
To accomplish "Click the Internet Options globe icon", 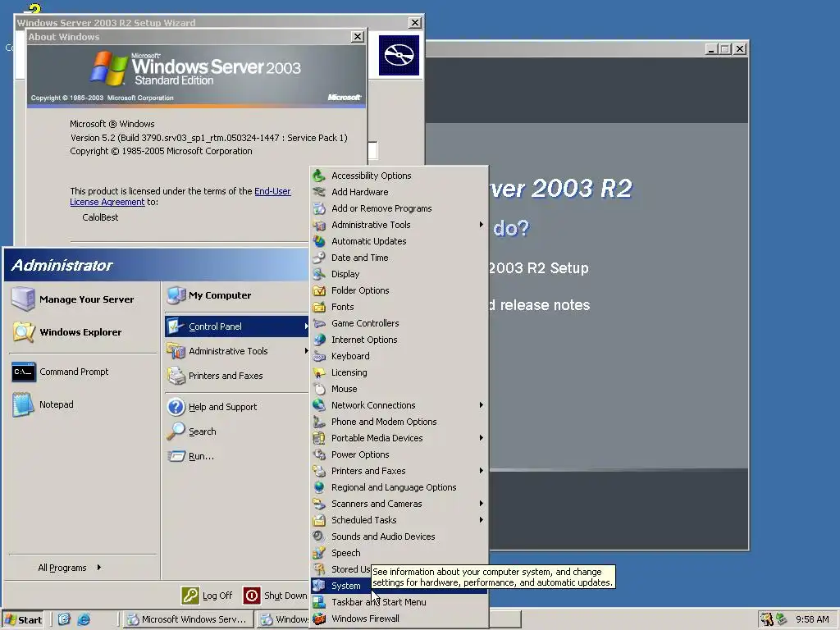I will [x=319, y=340].
